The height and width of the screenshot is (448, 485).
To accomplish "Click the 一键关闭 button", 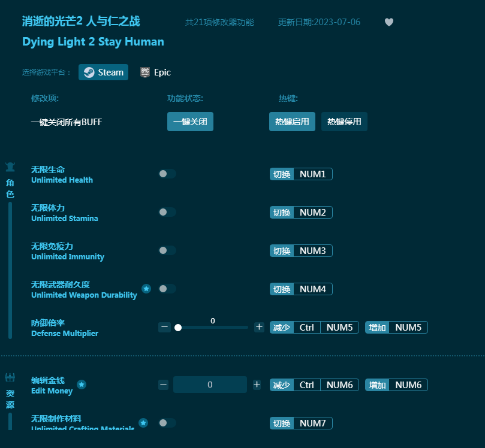I will (x=190, y=122).
